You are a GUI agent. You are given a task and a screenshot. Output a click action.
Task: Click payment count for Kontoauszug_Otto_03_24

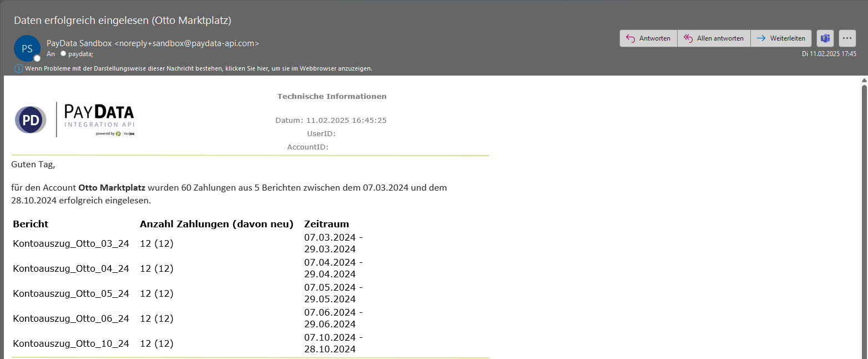pos(157,243)
